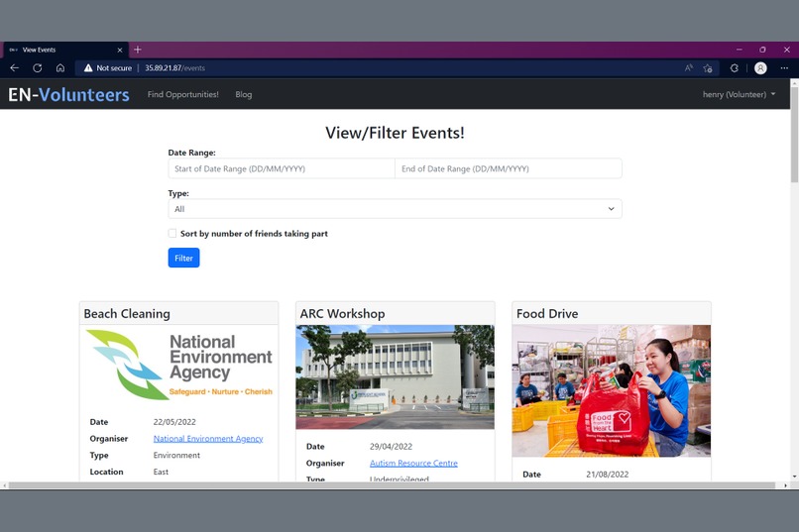Select the View Events browser tab

click(x=65, y=50)
